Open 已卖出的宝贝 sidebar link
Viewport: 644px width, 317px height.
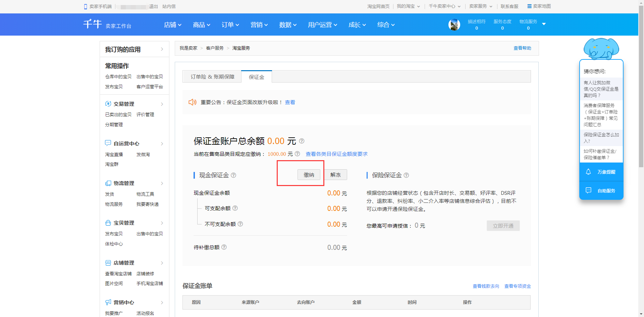pyautogui.click(x=118, y=115)
